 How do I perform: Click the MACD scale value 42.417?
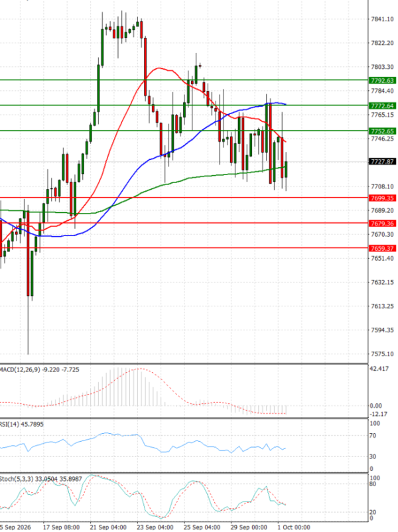pos(379,369)
